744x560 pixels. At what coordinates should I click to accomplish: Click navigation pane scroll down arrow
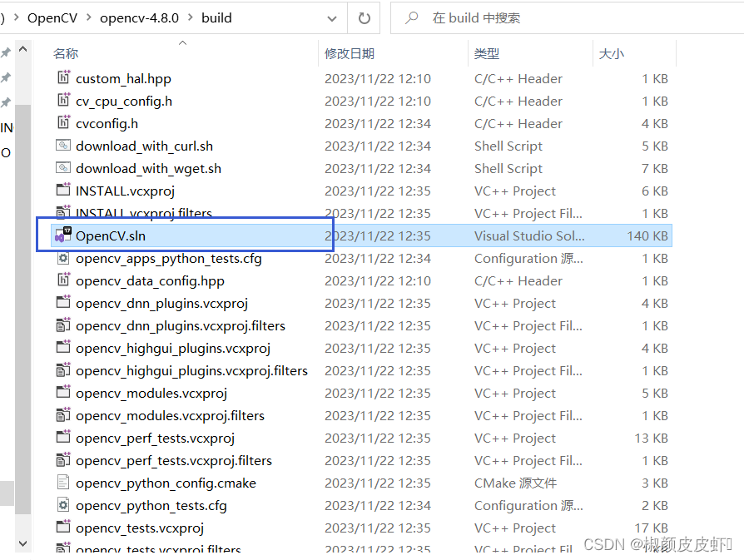[22, 543]
